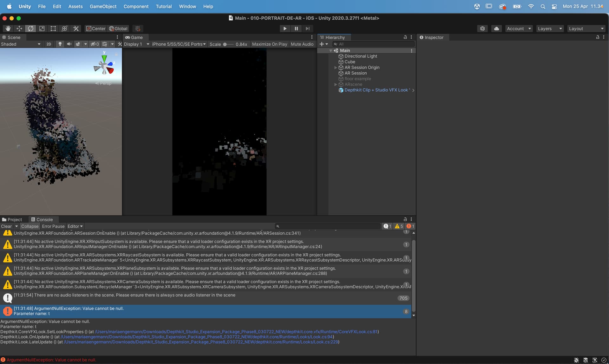This screenshot has height=364, width=609.
Task: Open the GameObject menu
Action: (x=103, y=6)
